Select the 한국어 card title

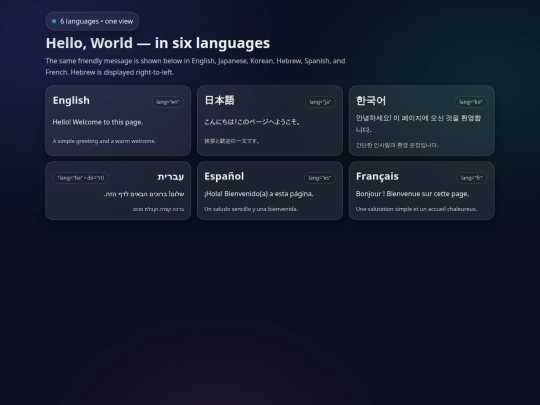click(x=371, y=101)
